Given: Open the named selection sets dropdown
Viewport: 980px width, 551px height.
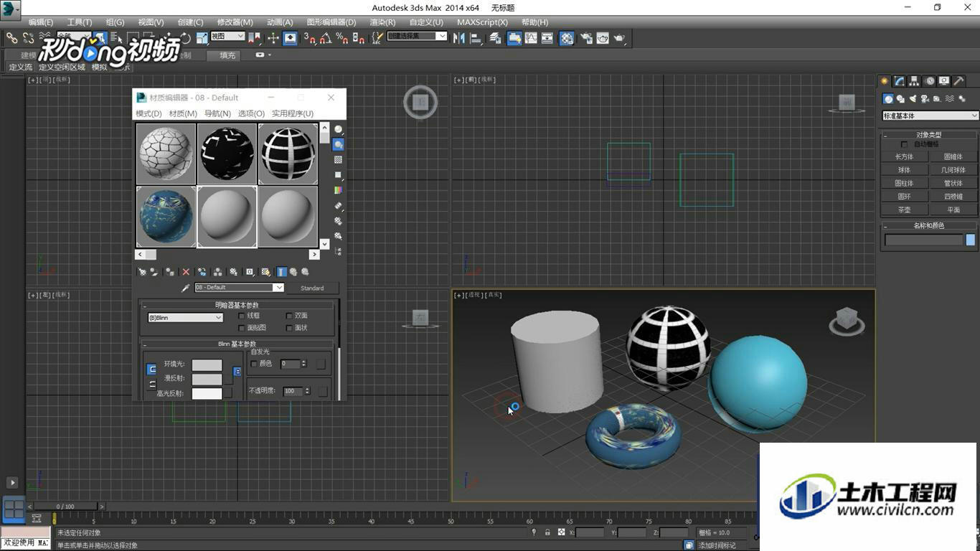Looking at the screenshot, I should [418, 36].
